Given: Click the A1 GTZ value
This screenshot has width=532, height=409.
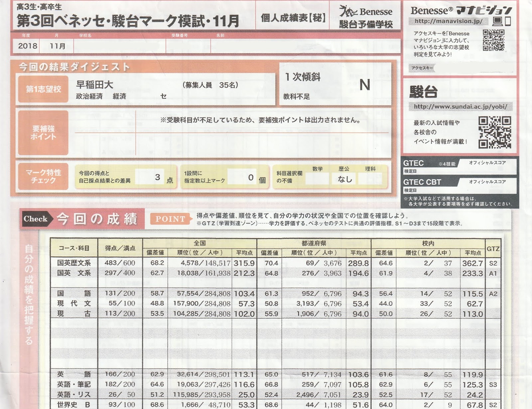Looking at the screenshot, I should click(x=493, y=273).
